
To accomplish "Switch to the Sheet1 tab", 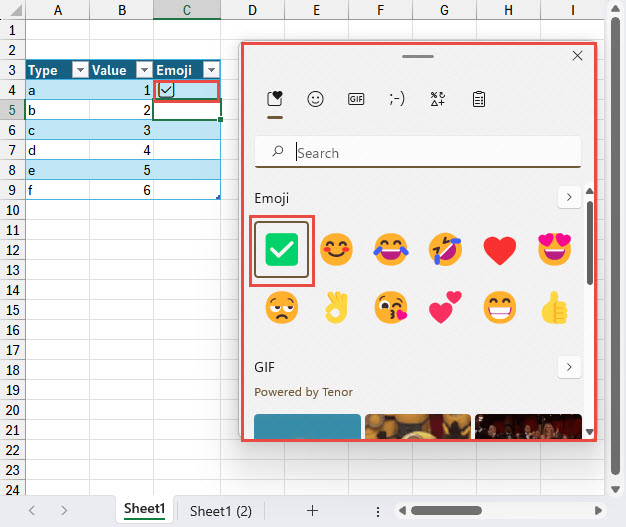I will tap(145, 509).
